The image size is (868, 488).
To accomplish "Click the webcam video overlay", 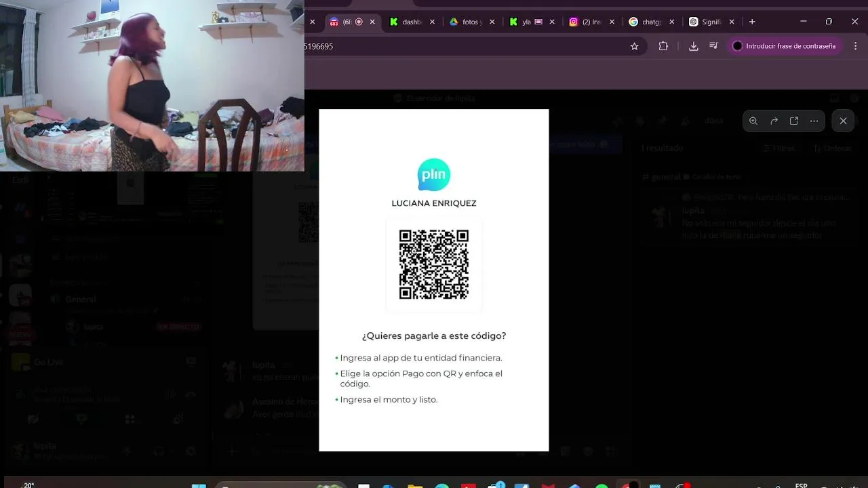I will 152,85.
